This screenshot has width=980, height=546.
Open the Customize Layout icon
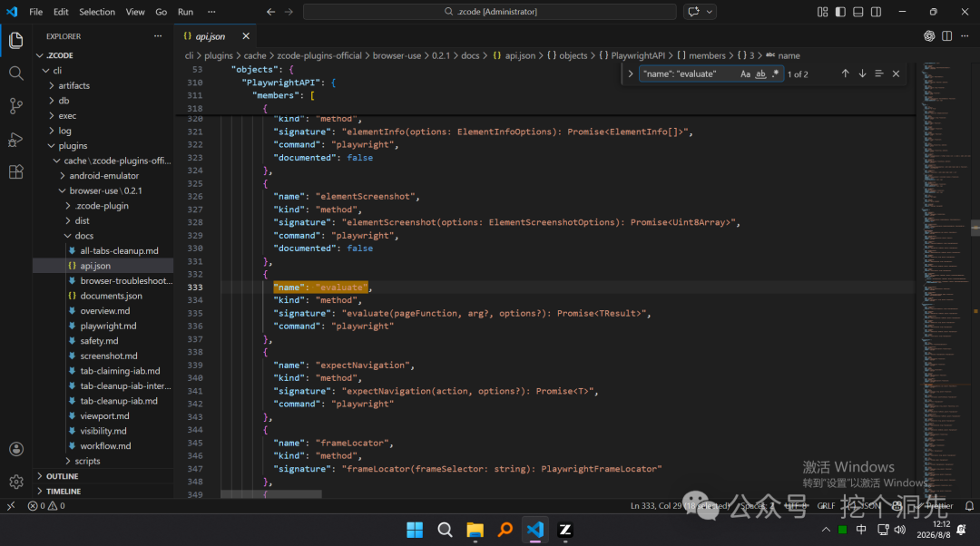pyautogui.click(x=822, y=12)
